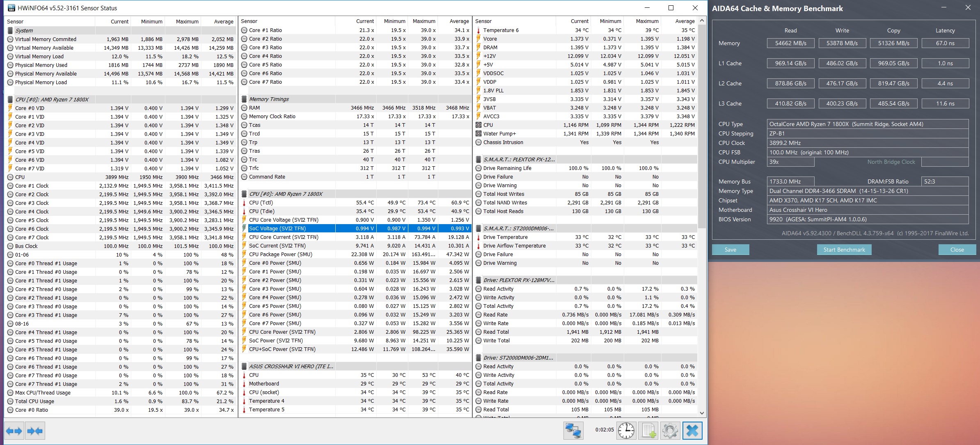Open sensor settings gear icon
The height and width of the screenshot is (445, 980).
click(x=670, y=431)
